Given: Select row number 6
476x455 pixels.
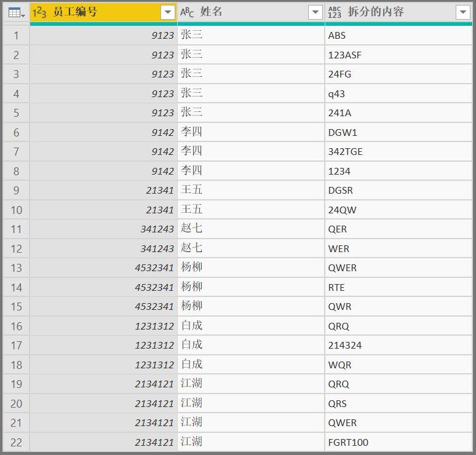Looking at the screenshot, I should tap(16, 132).
